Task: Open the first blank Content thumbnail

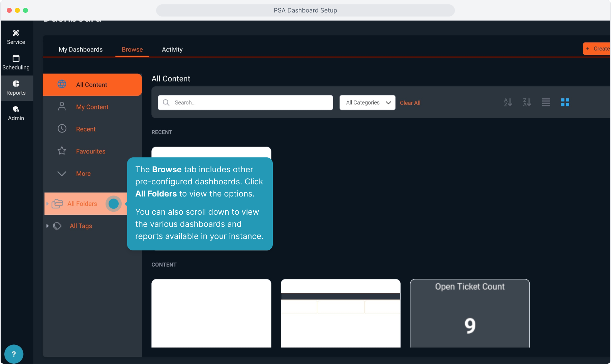Action: pos(211,313)
